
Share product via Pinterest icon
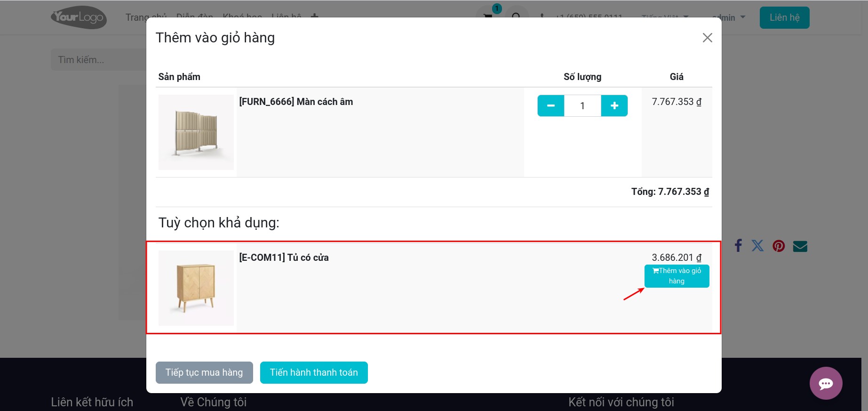click(779, 246)
